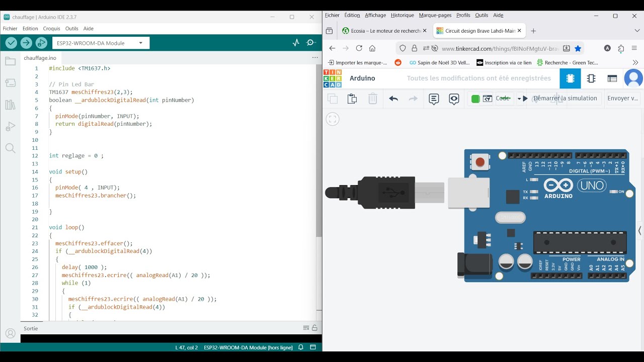The height and width of the screenshot is (362, 644).
Task: Click the Upload arrow button in Arduino IDE
Action: point(26,43)
